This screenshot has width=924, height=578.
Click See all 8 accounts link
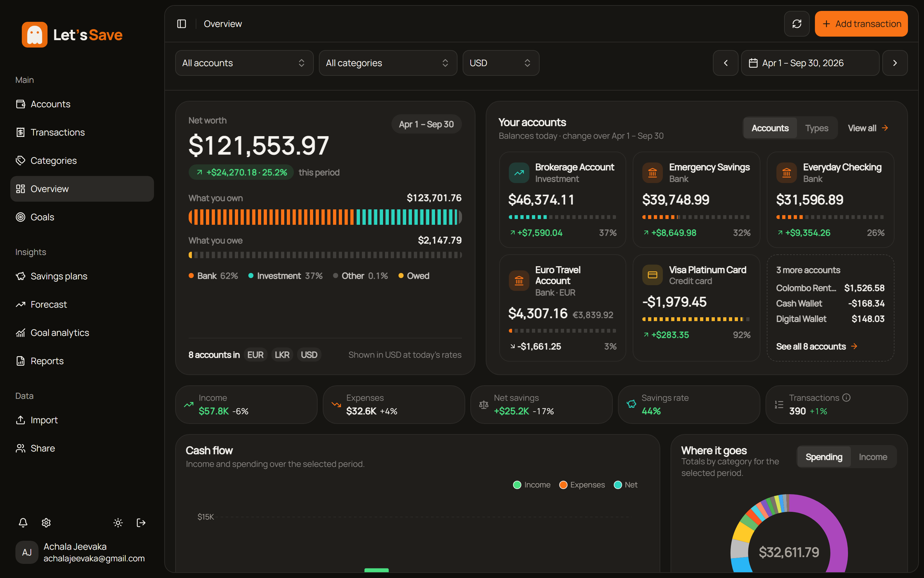(x=817, y=346)
